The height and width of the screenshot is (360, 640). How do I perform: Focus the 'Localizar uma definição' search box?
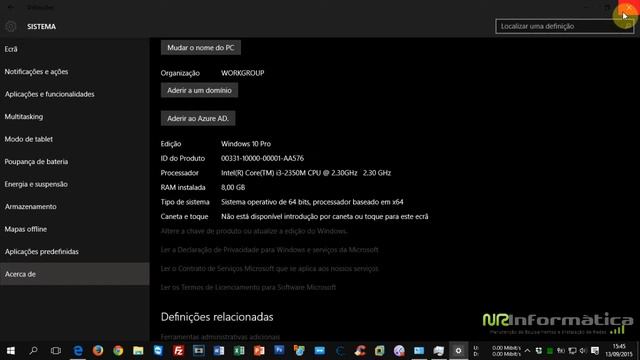[x=564, y=26]
